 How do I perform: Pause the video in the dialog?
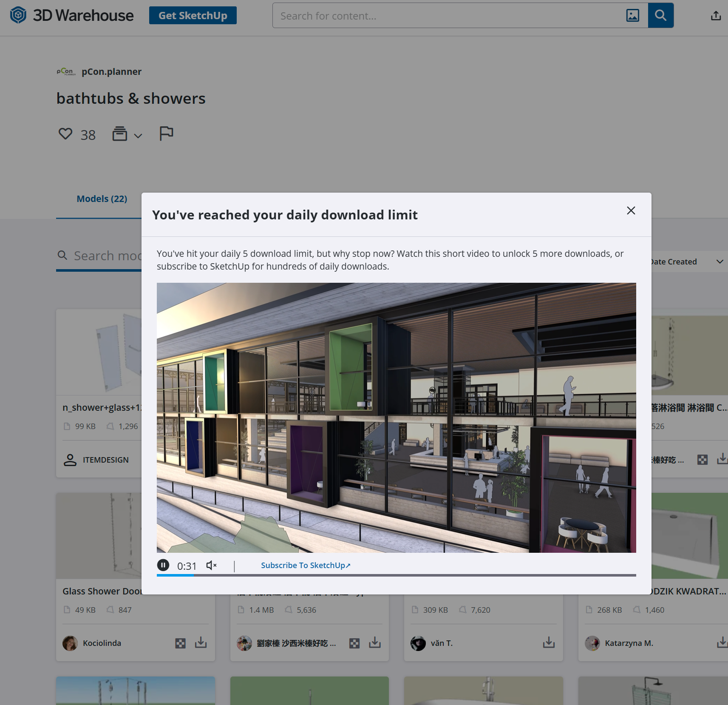163,565
